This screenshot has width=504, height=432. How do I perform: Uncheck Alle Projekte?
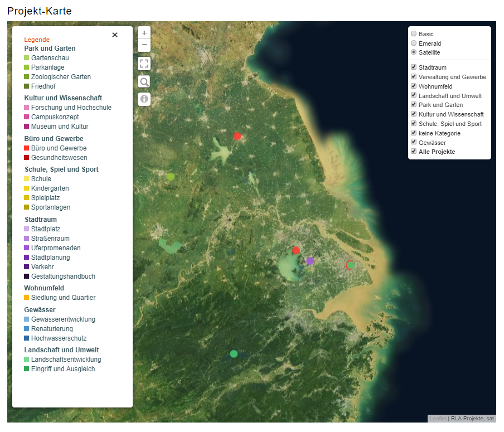(414, 152)
